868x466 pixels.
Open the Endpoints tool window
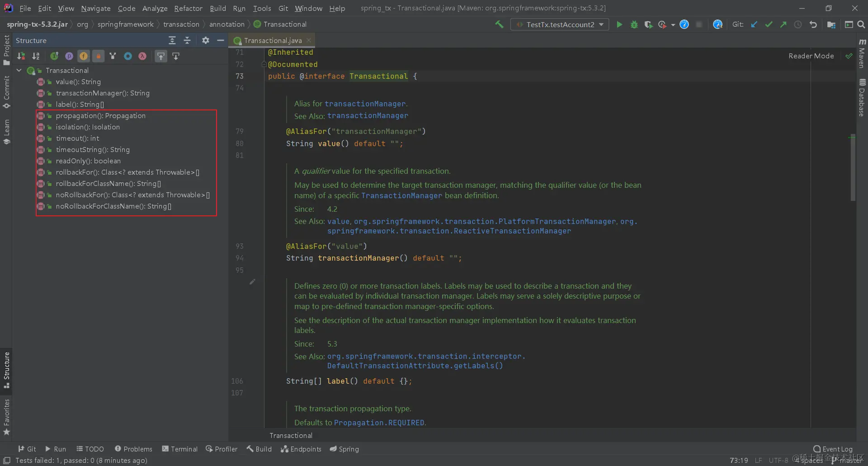coord(301,449)
